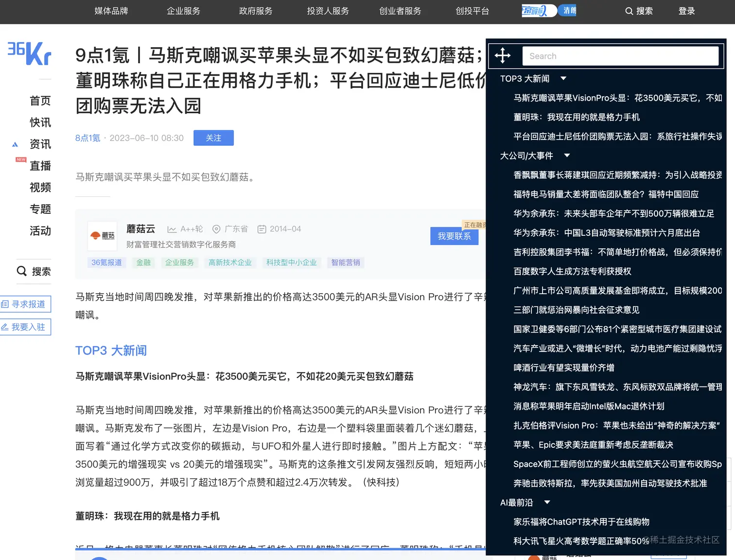Open 媒体品牌 in top navigation
This screenshot has width=735, height=560.
tap(111, 11)
